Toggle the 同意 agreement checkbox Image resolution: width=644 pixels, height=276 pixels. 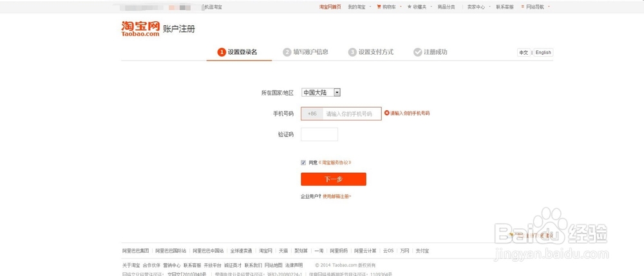(x=303, y=163)
